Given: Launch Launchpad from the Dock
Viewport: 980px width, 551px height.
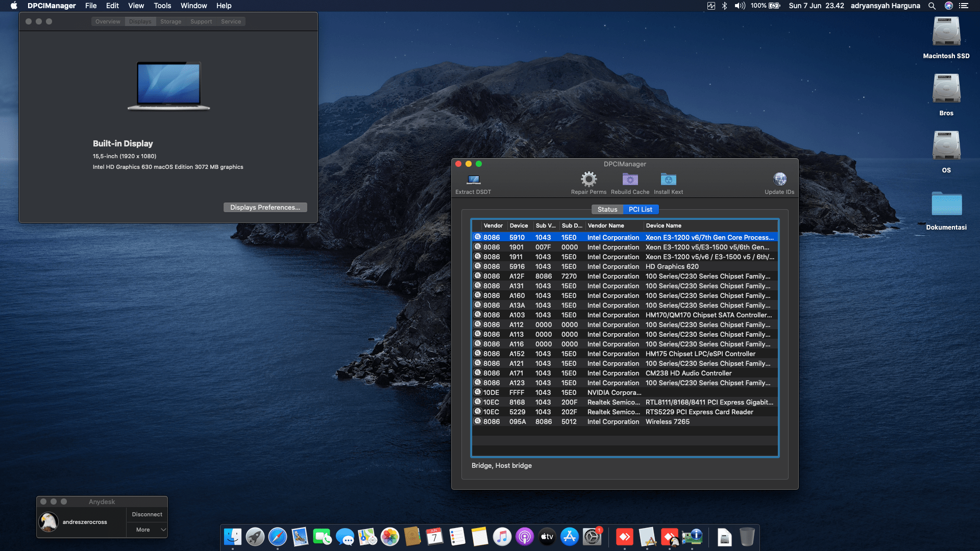Looking at the screenshot, I should point(255,537).
